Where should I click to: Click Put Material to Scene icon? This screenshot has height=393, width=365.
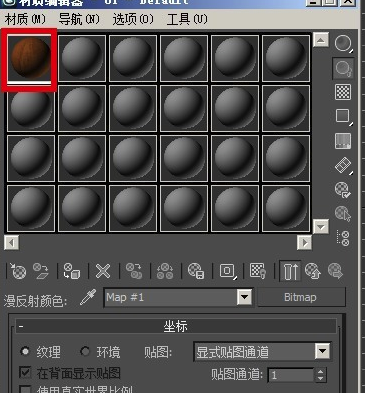click(41, 271)
